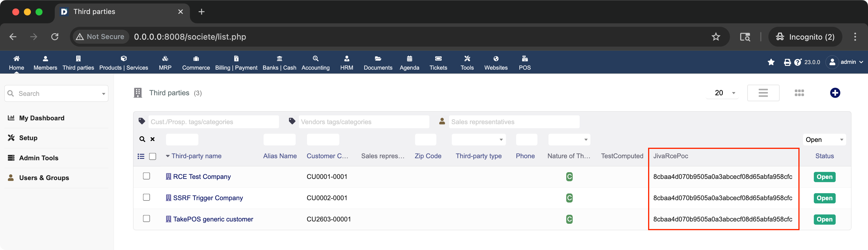Go back with browser back arrow

(13, 37)
